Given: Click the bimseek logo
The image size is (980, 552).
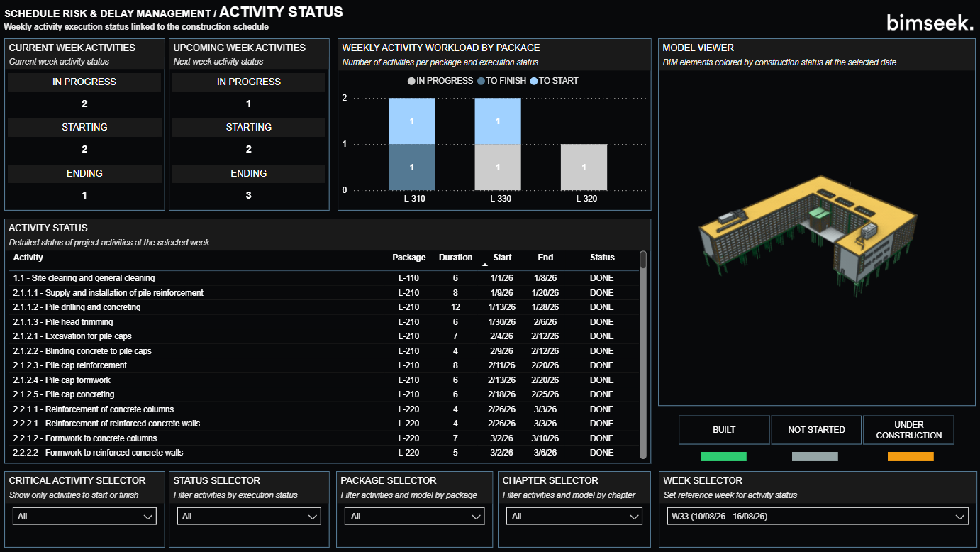Looking at the screenshot, I should click(x=930, y=22).
